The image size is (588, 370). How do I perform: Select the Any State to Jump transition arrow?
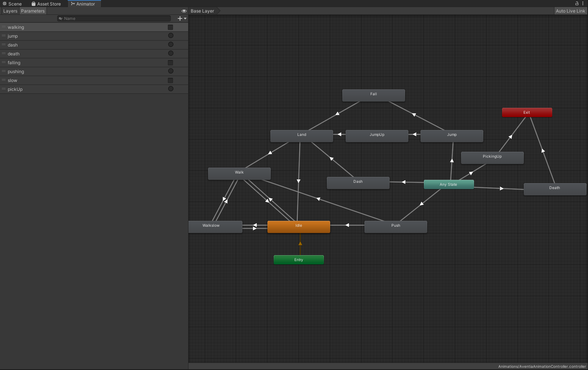(x=452, y=161)
